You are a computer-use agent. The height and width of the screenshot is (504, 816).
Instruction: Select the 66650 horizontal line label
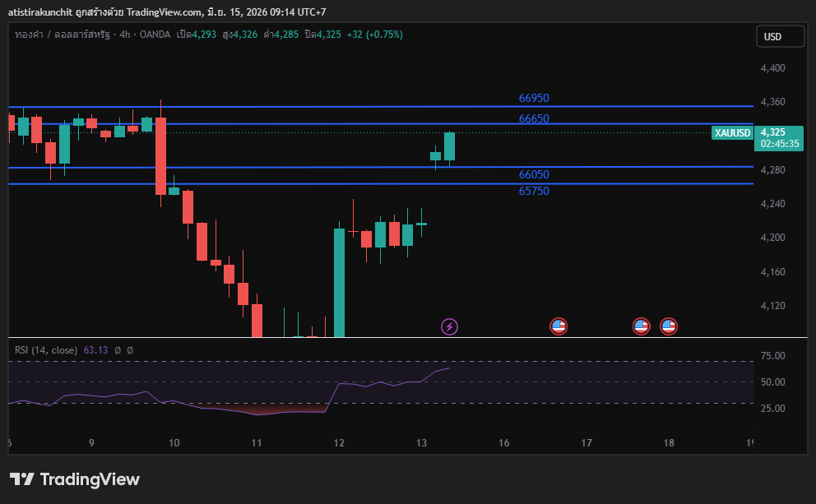pos(534,118)
